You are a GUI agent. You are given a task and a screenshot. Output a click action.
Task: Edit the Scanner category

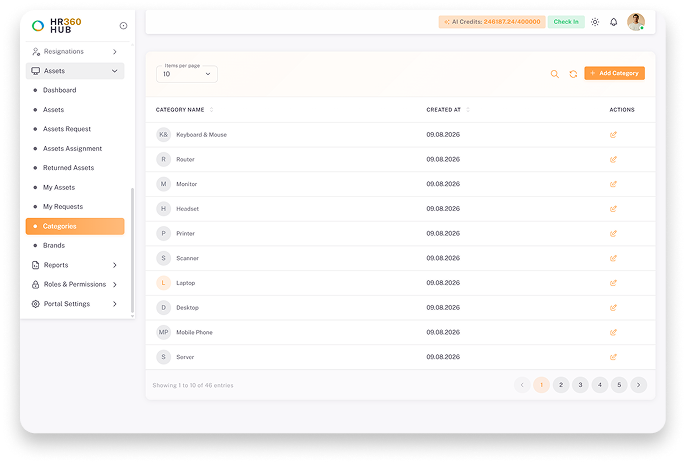(613, 258)
